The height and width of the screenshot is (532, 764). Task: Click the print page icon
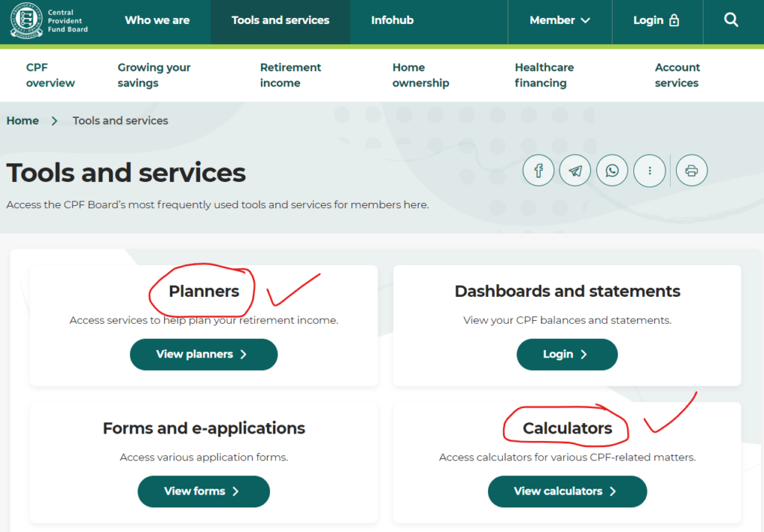click(x=692, y=171)
